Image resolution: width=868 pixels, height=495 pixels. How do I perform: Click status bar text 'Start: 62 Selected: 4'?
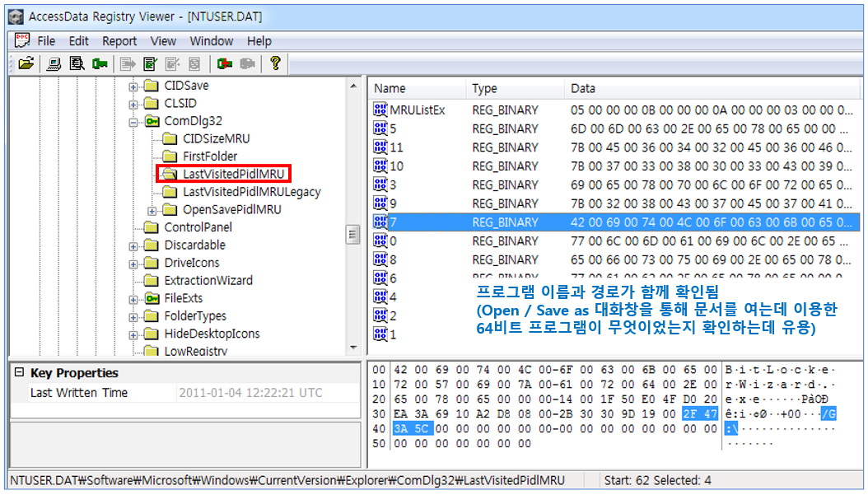click(658, 480)
